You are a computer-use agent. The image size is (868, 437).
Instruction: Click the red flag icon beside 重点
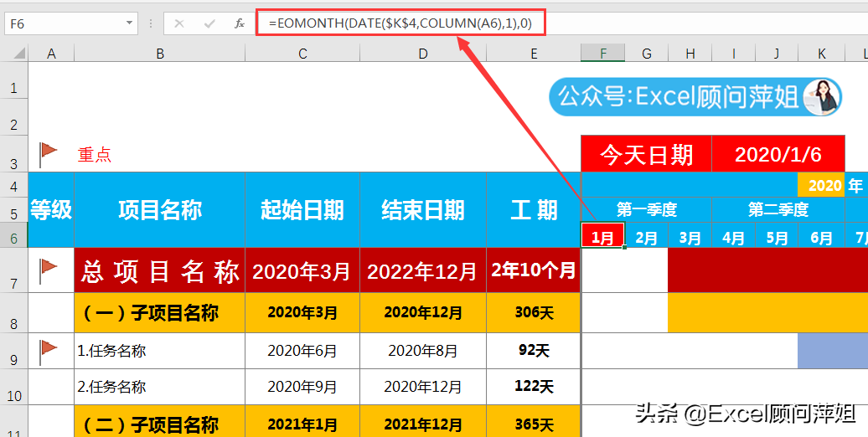tap(49, 154)
